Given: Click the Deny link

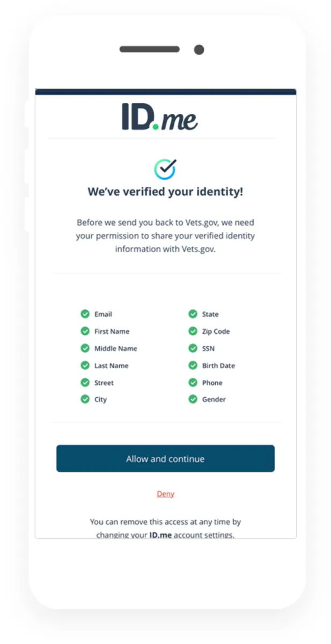Looking at the screenshot, I should click(165, 494).
